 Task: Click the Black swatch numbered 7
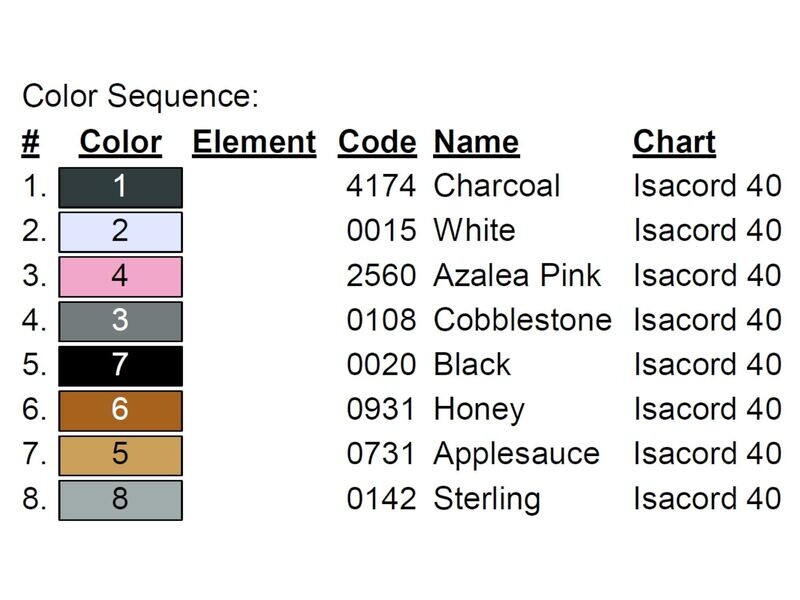120,366
